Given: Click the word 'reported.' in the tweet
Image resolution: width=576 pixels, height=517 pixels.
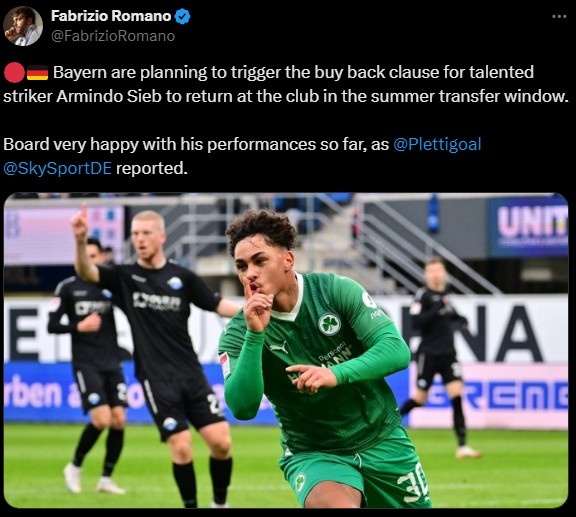Looking at the screenshot, I should tap(152, 168).
